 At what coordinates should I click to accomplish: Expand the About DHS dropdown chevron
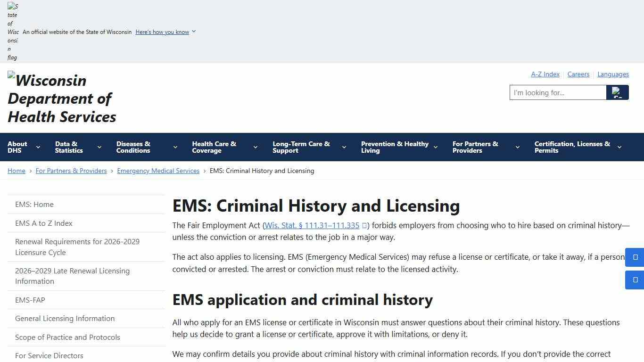[x=39, y=147]
